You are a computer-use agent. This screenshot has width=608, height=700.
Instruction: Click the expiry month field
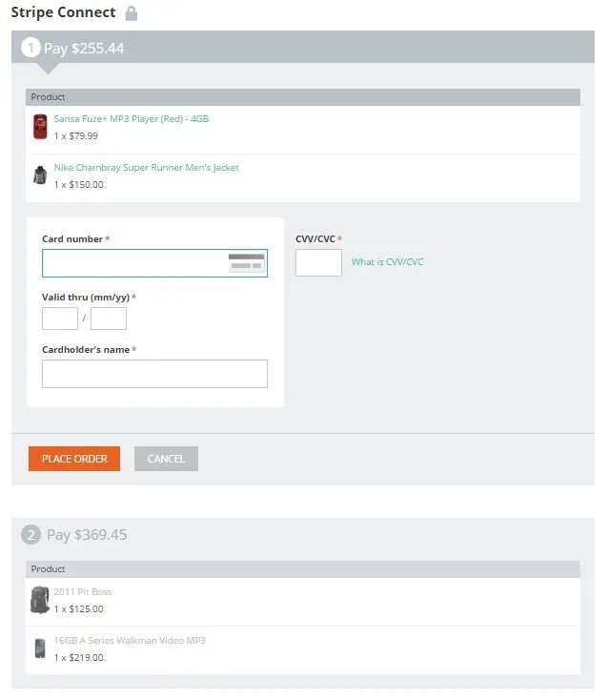[x=60, y=319]
